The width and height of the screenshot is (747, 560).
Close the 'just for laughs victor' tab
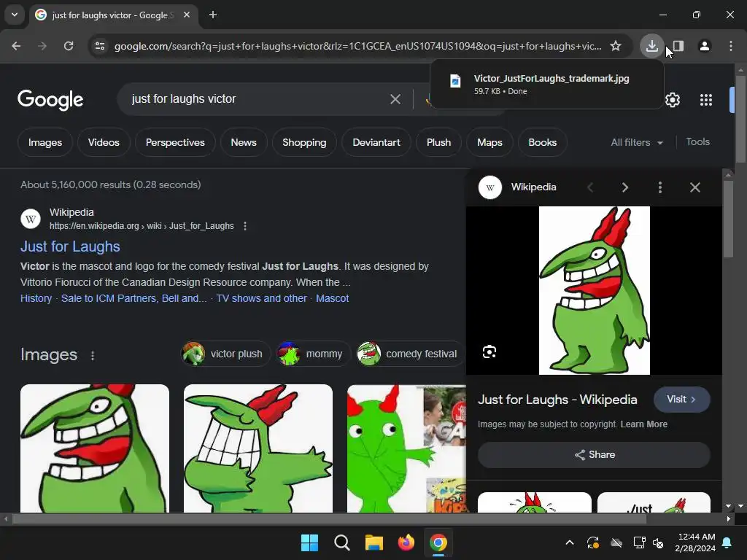click(x=187, y=15)
